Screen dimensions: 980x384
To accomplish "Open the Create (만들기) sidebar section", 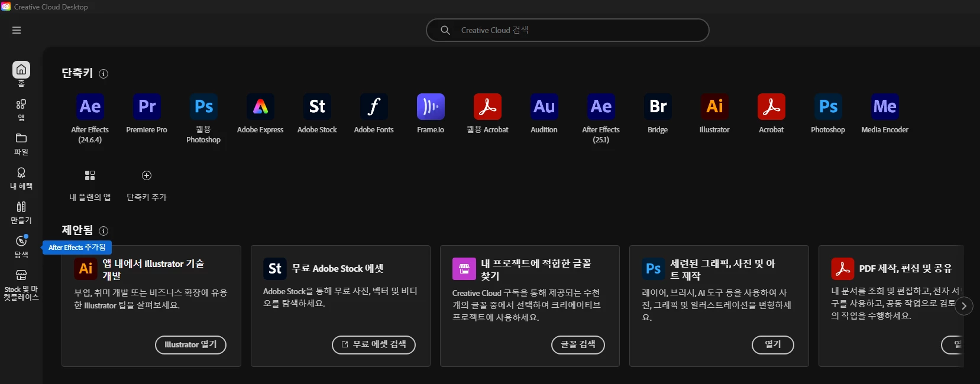I will 21,213.
